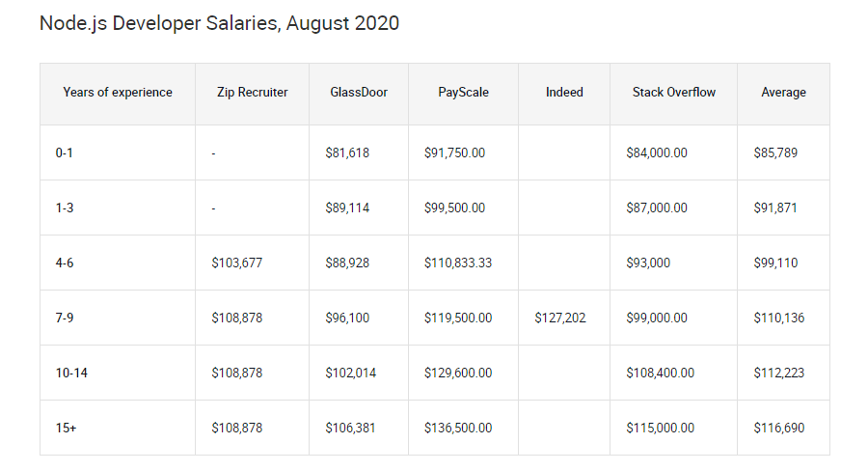Click the GlassDoor column header
This screenshot has width=868, height=471.
pyautogui.click(x=359, y=93)
